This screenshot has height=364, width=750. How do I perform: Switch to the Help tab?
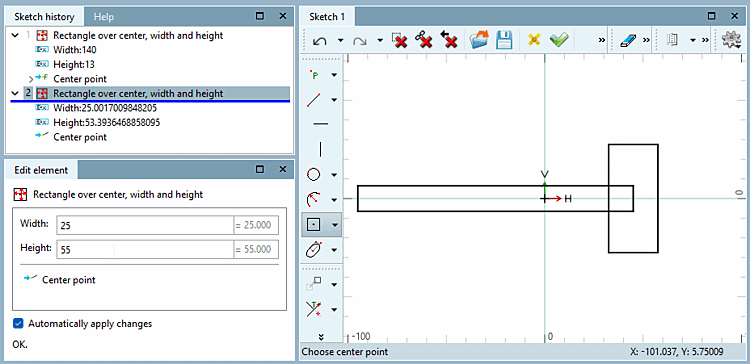(x=104, y=17)
